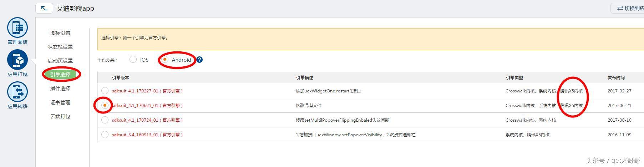The height and width of the screenshot is (167, 644).
Task: Click the 平台分类 label
Action: pos(107,60)
